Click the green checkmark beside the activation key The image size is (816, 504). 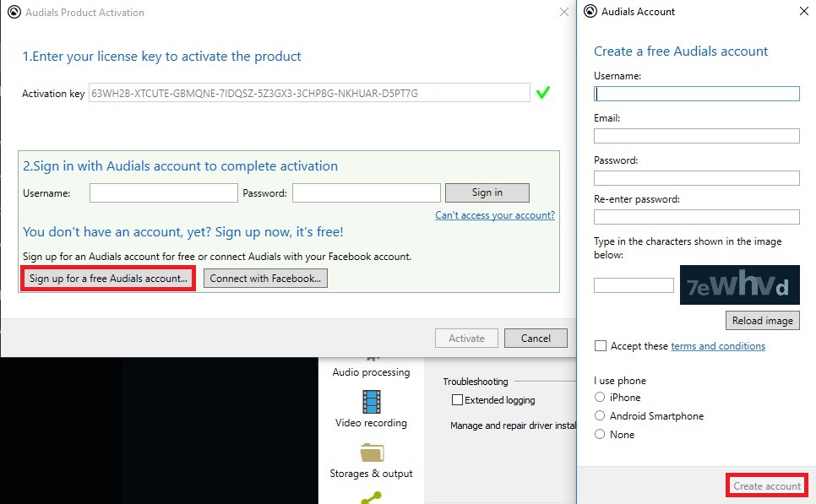pyautogui.click(x=543, y=93)
